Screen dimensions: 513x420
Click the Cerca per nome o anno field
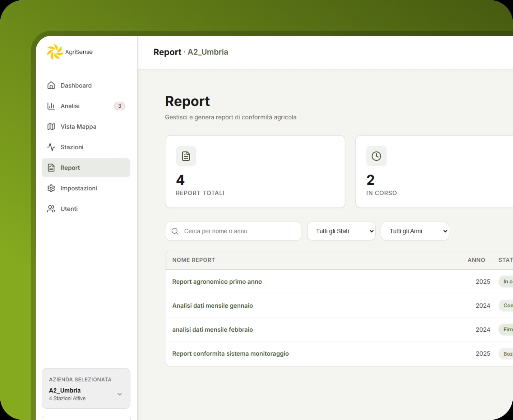click(239, 231)
